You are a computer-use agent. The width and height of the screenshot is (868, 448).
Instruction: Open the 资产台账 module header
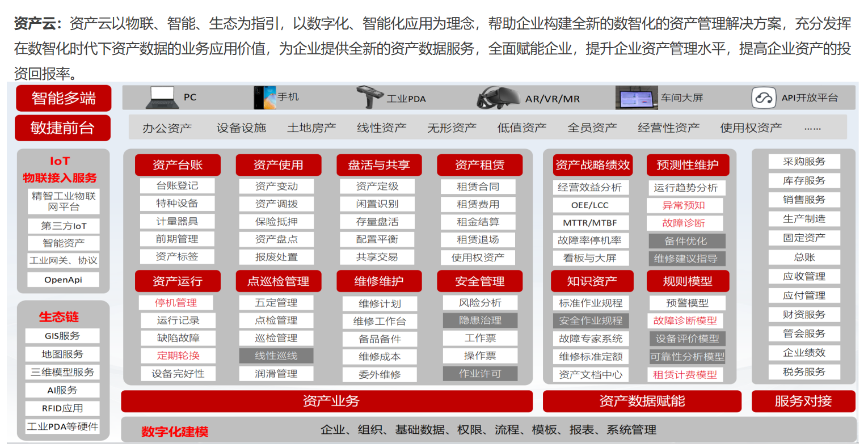point(178,165)
